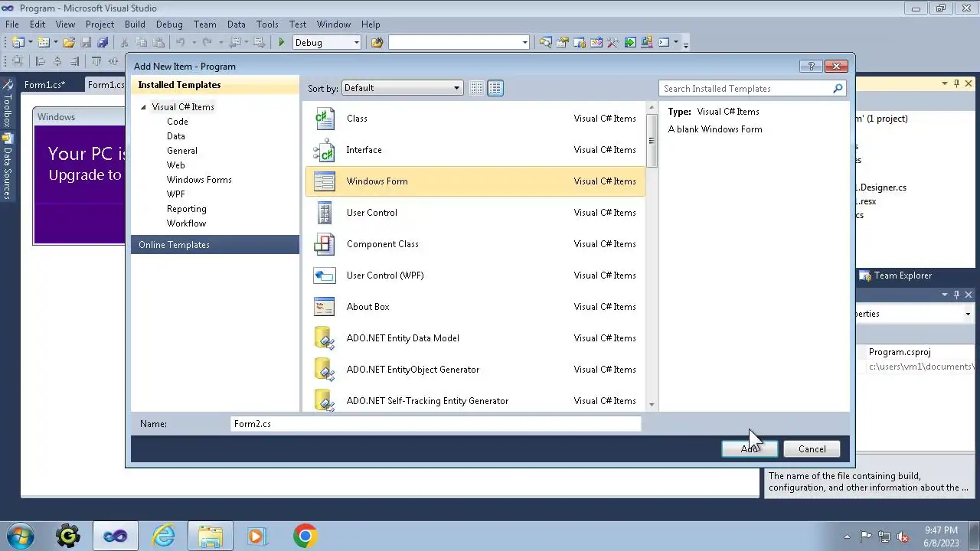Select the ADO.NET Entity Data Model icon
This screenshot has width=980, height=551.
[325, 338]
